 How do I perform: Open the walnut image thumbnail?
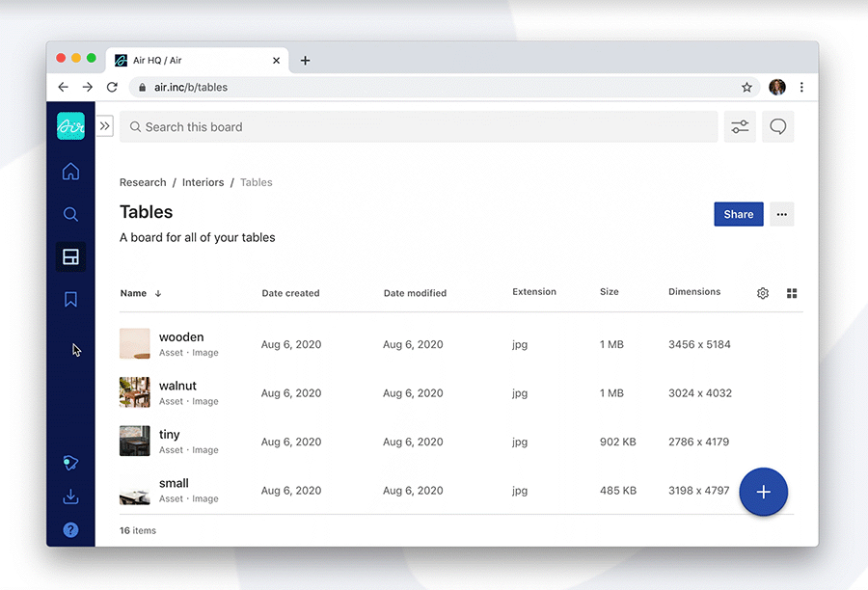coord(135,392)
